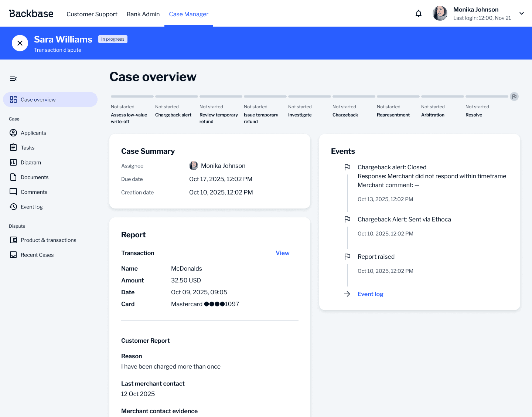The width and height of the screenshot is (532, 417).
Task: Open Product & transactions
Action: point(48,240)
